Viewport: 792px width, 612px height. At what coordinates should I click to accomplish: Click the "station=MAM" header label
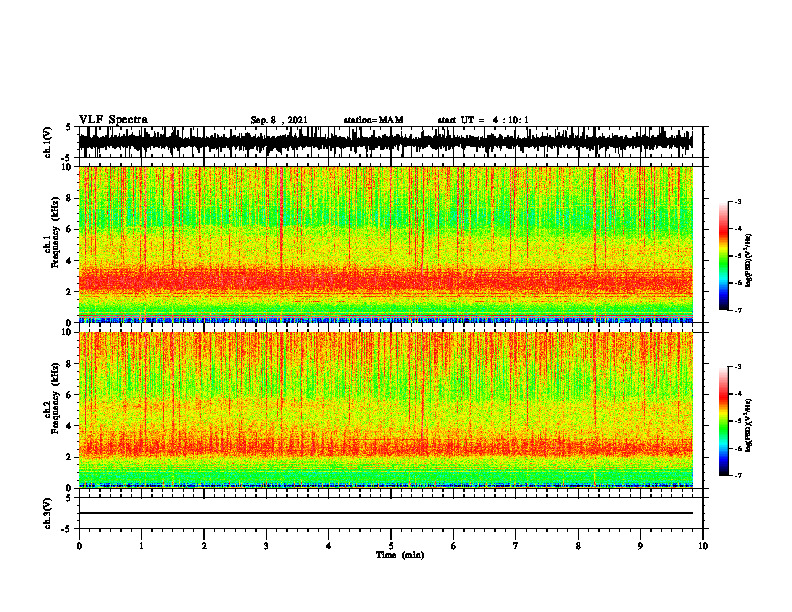pyautogui.click(x=373, y=120)
